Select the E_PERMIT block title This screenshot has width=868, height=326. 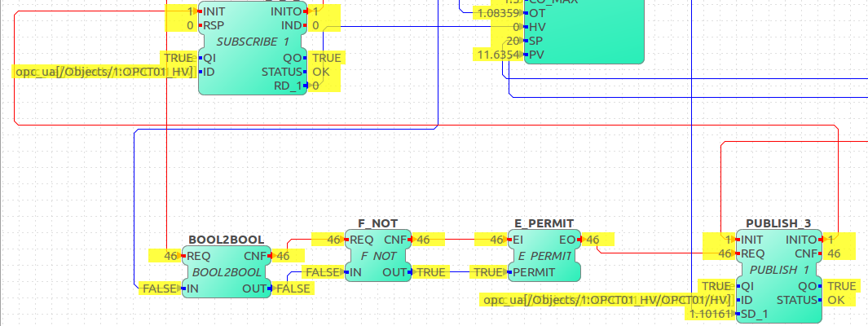click(x=544, y=223)
